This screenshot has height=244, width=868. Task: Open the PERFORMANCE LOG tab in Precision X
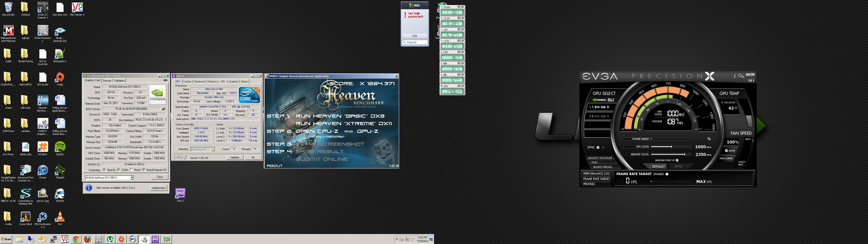(x=597, y=174)
